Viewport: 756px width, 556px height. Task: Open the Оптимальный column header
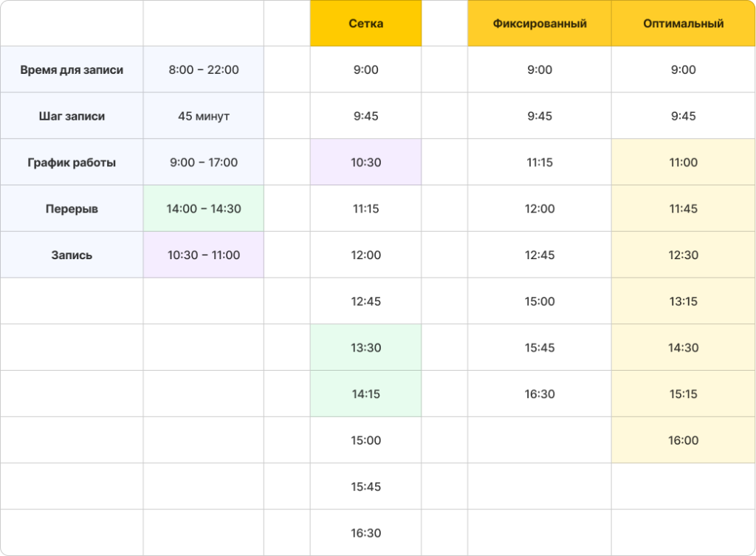point(683,24)
